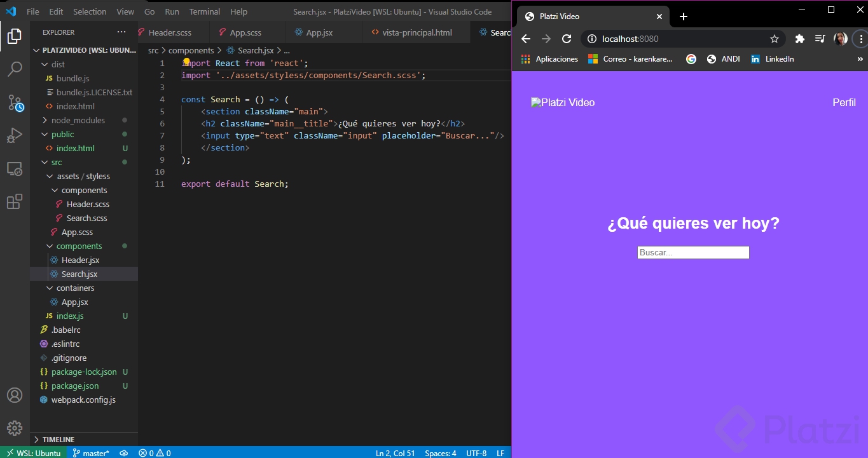This screenshot has width=868, height=458.
Task: Collapse the PLATZIVIDEO workspace section
Action: (84, 50)
